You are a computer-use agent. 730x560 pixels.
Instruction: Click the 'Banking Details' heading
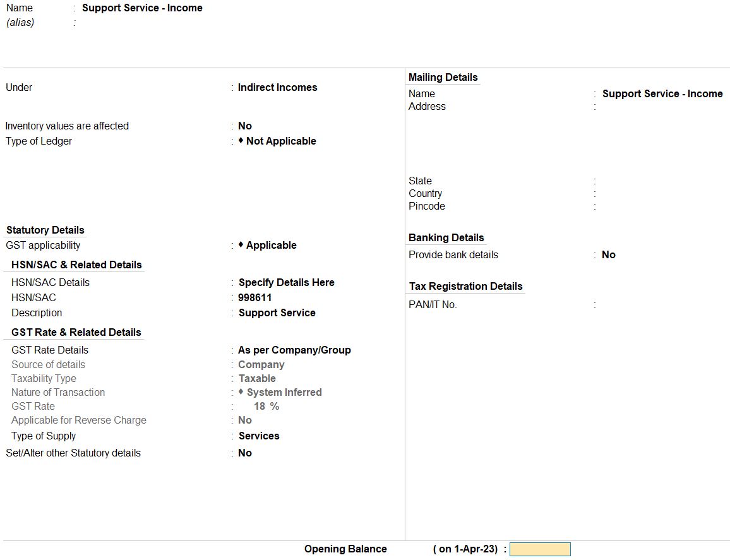point(446,238)
